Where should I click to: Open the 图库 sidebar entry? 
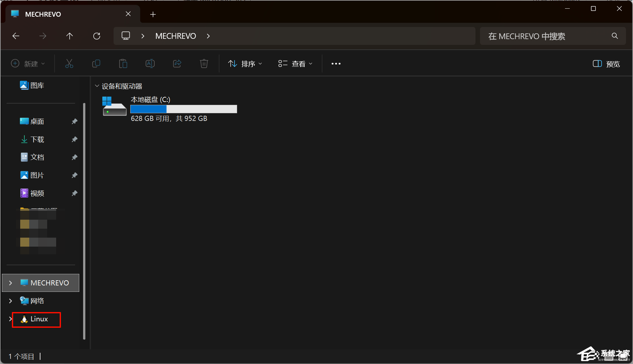tap(36, 85)
